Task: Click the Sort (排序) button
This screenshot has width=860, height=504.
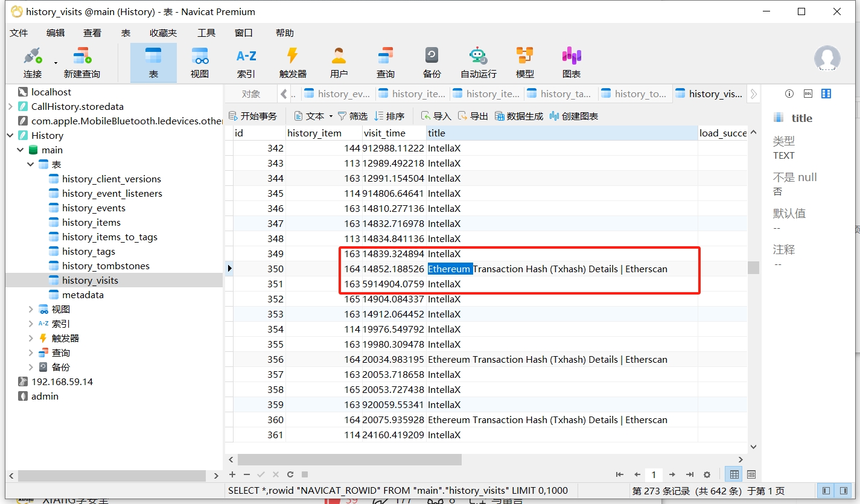Action: [389, 116]
